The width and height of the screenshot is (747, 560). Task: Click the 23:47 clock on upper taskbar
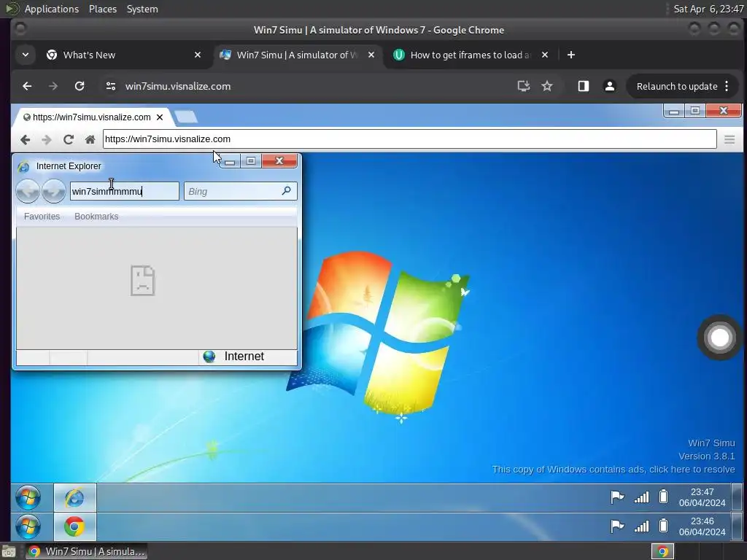pos(703,497)
